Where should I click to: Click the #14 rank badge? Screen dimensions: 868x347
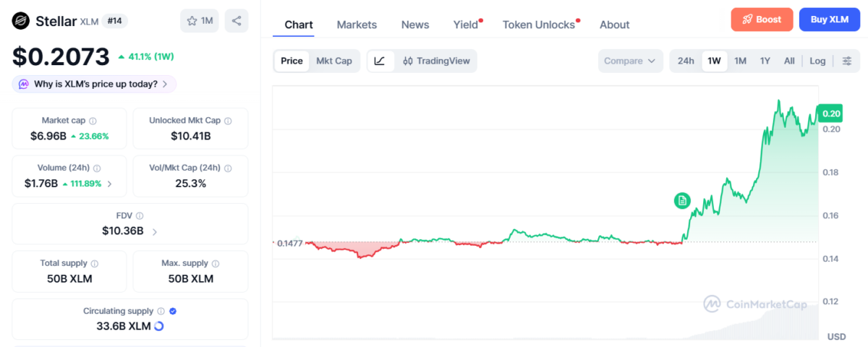(x=115, y=21)
